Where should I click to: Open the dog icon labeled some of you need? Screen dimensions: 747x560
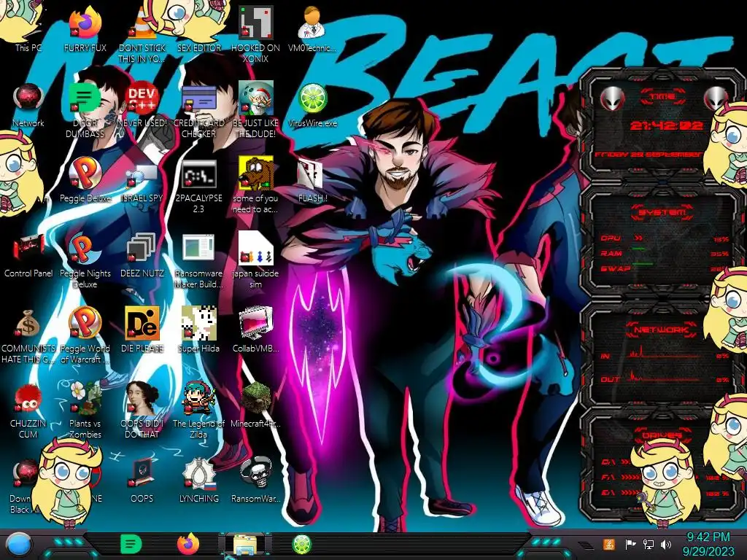(x=256, y=186)
